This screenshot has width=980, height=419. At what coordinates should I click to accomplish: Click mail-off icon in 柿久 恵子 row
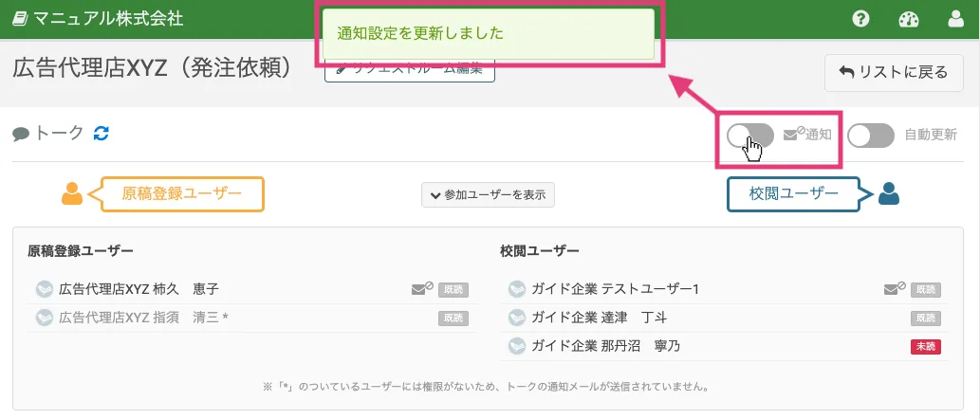click(x=422, y=288)
